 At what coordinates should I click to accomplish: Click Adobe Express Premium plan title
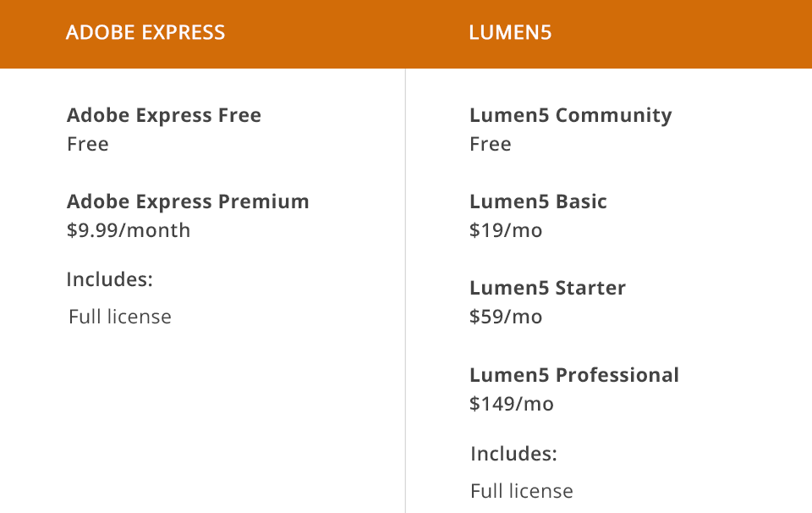click(x=188, y=201)
